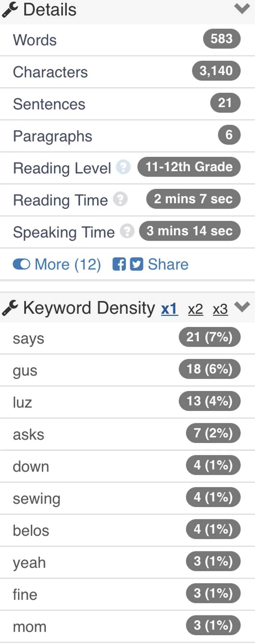255x644 pixels.
Task: Share via the Facebook icon
Action: coord(119,264)
